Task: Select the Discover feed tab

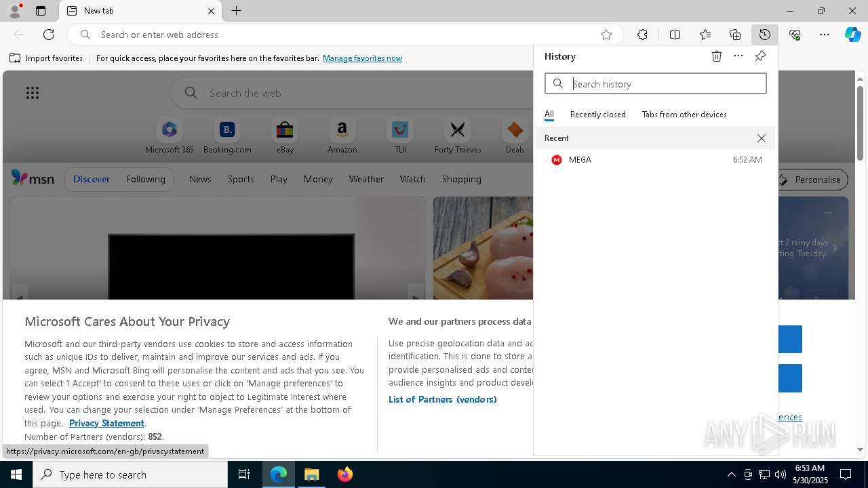Action: 92,179
